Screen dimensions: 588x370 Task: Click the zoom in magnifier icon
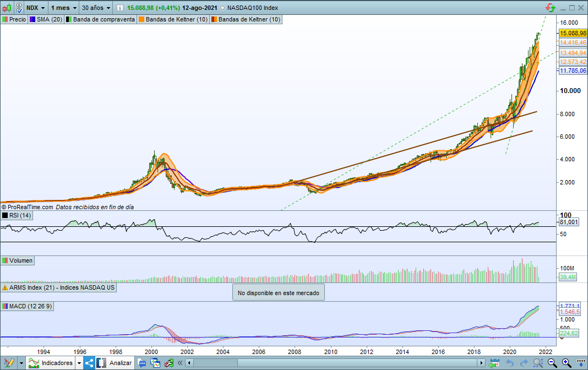pos(566,363)
